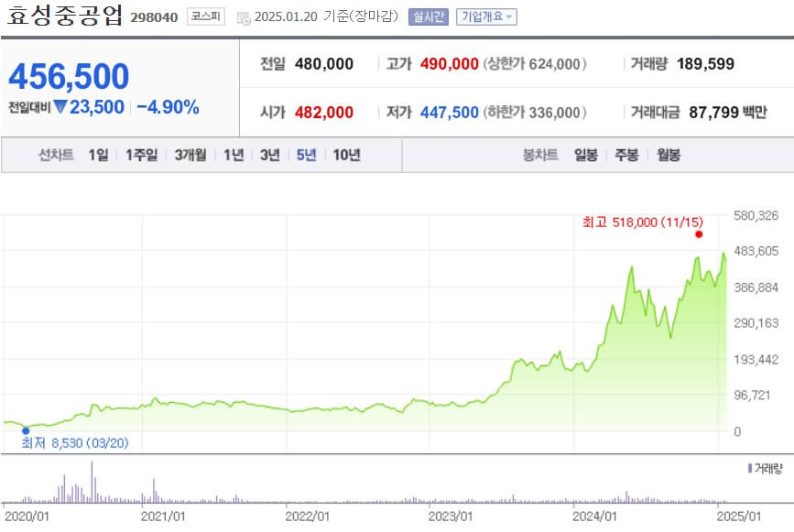Screen dimensions: 794x532
Task: Select the 3년 line chart tab
Action: pyautogui.click(x=270, y=155)
